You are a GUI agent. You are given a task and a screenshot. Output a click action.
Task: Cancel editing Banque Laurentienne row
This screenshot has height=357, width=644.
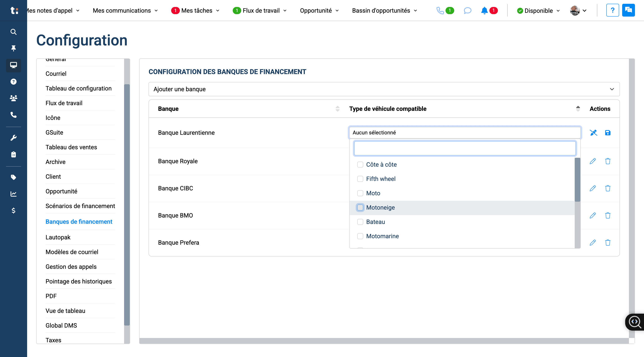593,133
